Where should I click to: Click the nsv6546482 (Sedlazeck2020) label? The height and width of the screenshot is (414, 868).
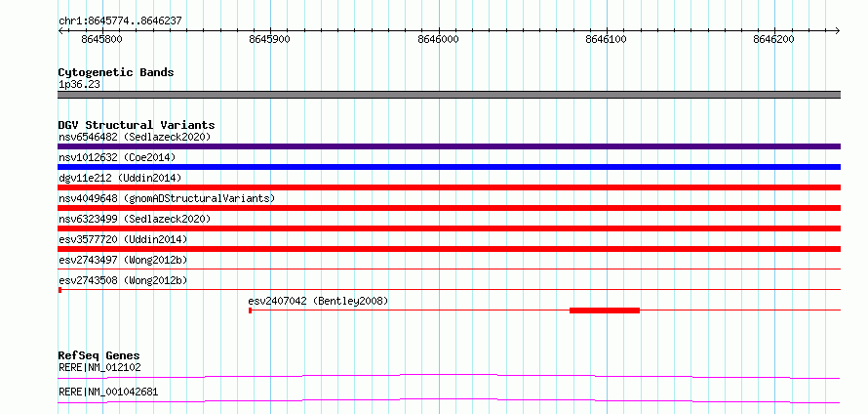coord(135,137)
